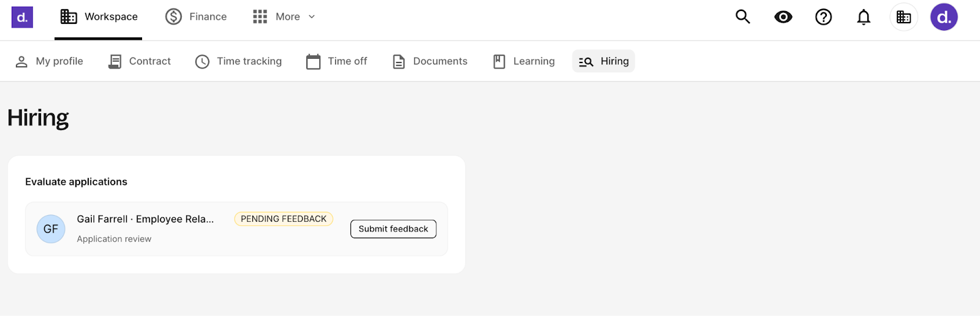Select the Time off tab
The image size is (980, 316).
(337, 61)
